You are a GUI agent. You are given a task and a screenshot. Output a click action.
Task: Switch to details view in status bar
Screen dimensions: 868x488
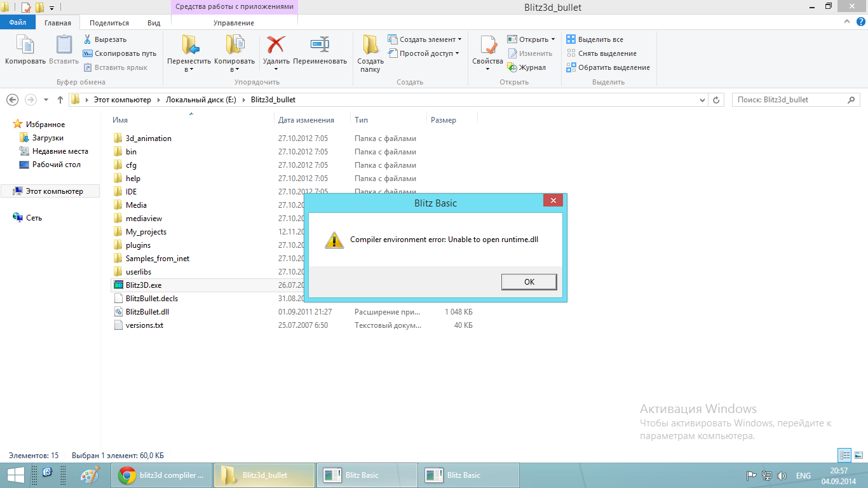(x=844, y=455)
